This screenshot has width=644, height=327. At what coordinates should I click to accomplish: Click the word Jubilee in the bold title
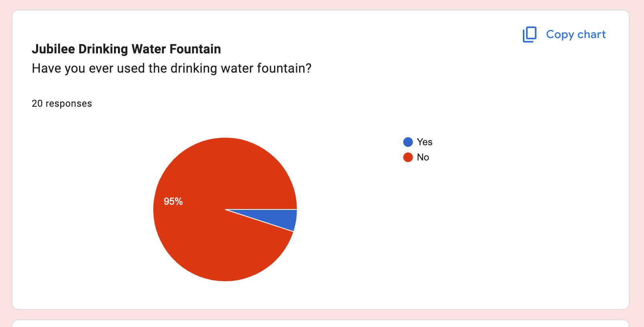click(53, 49)
